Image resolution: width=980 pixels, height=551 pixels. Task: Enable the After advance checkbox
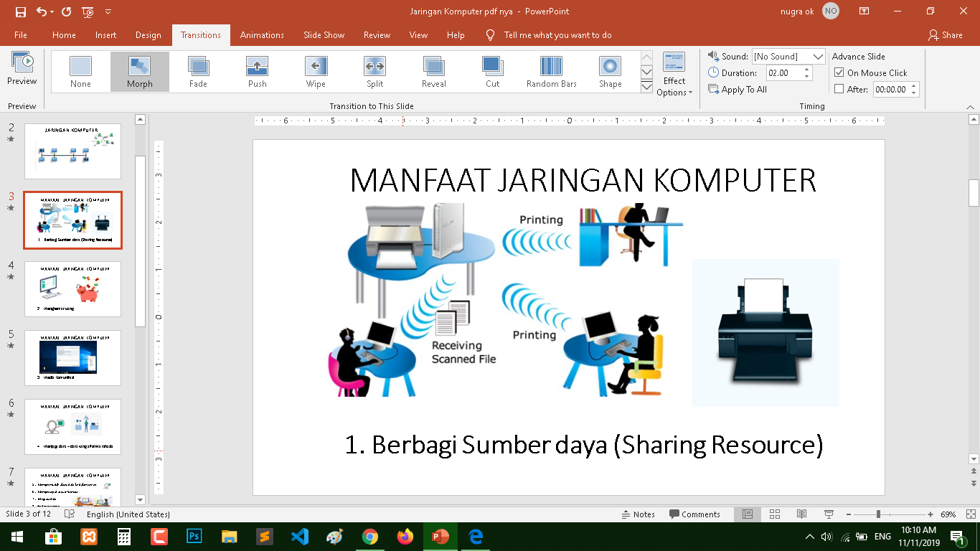click(x=840, y=89)
